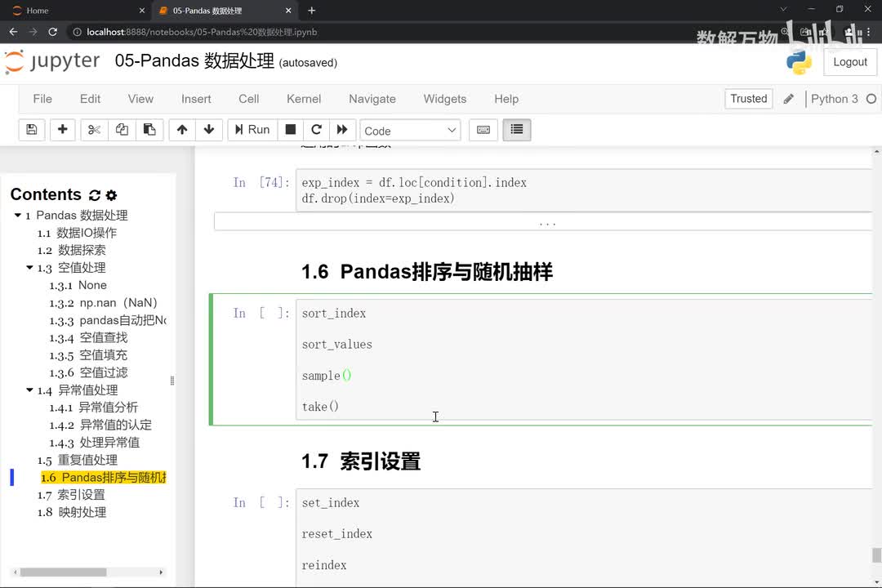
Task: Open the Insert menu
Action: coord(196,99)
